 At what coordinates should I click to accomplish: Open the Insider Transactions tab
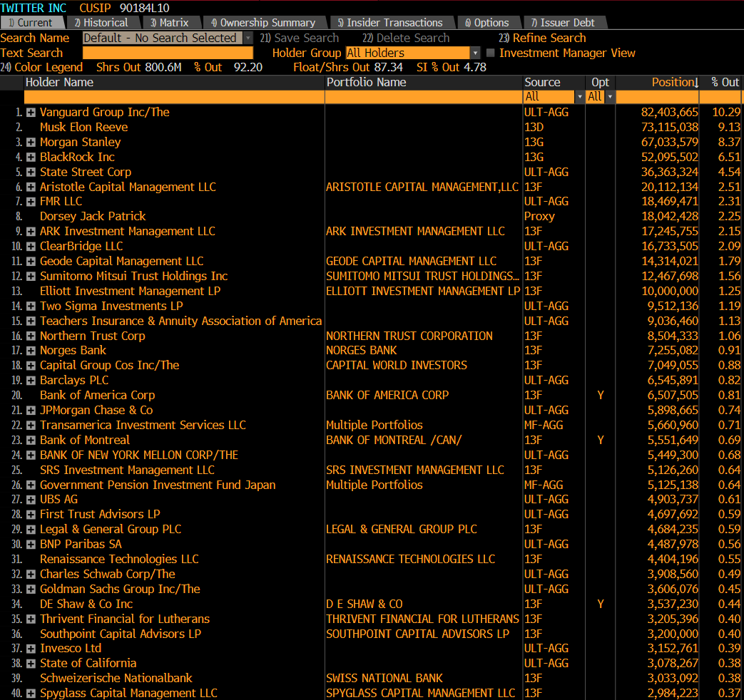(x=391, y=23)
